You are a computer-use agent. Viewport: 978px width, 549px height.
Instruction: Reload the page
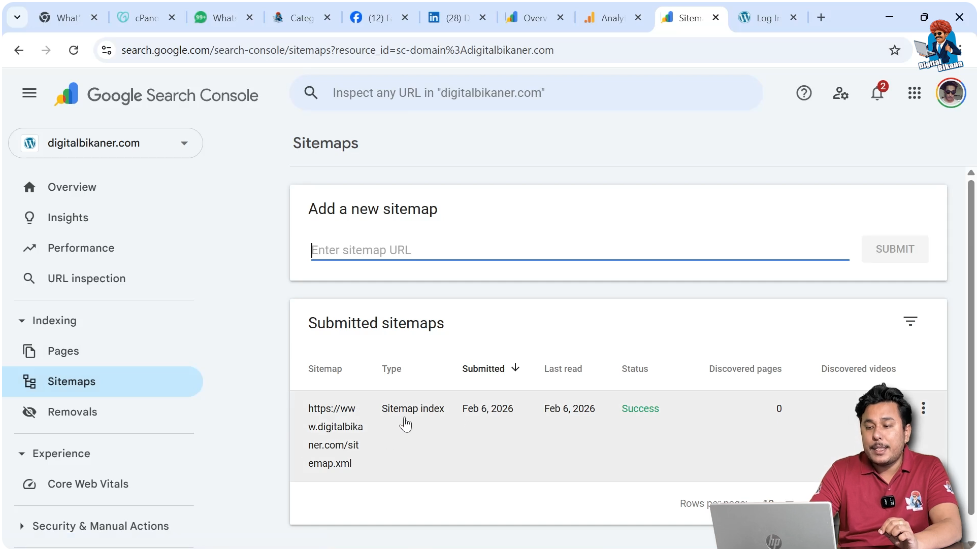coord(74,50)
